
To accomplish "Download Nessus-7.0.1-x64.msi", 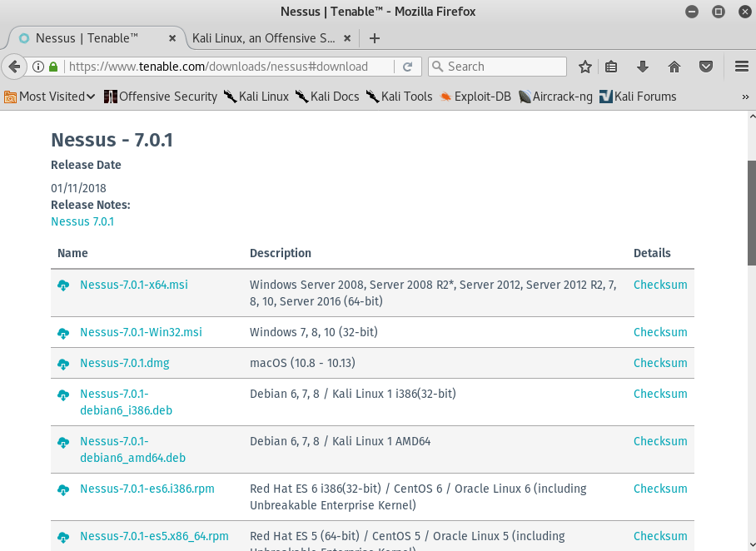I will coord(133,285).
